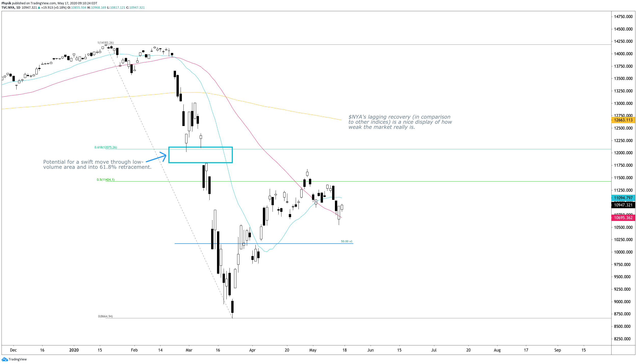Click the H:10968.169 high value
The width and height of the screenshot is (637, 364).
click(97, 8)
